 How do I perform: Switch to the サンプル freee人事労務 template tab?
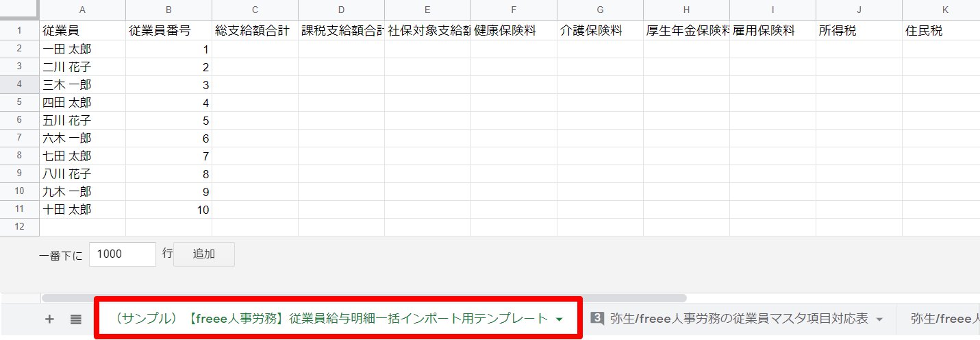[x=338, y=319]
